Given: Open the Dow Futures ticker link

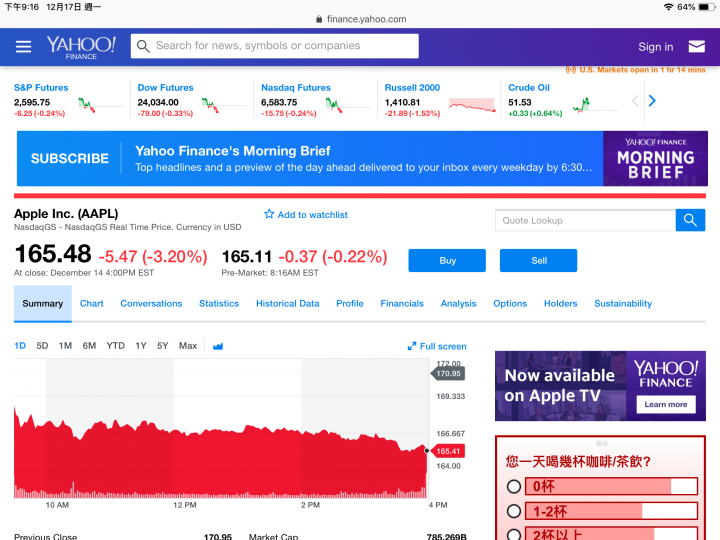Looking at the screenshot, I should (x=165, y=88).
